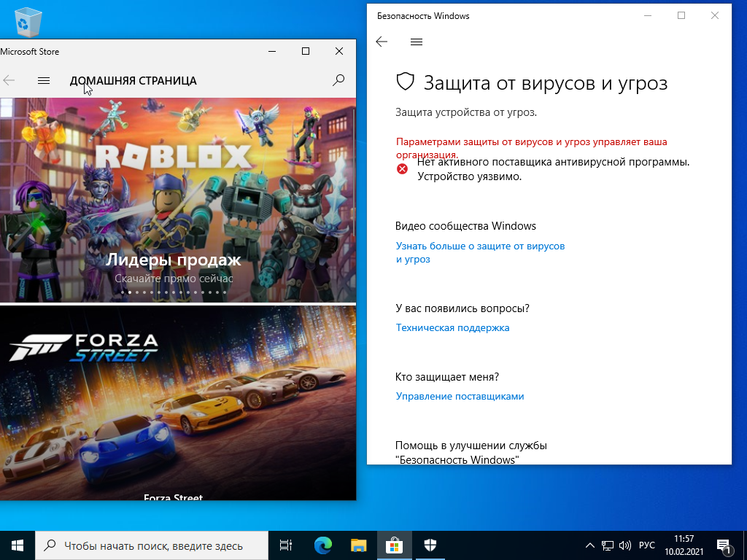This screenshot has height=560, width=747.
Task: Go back in Microsoft Store
Action: (9, 80)
